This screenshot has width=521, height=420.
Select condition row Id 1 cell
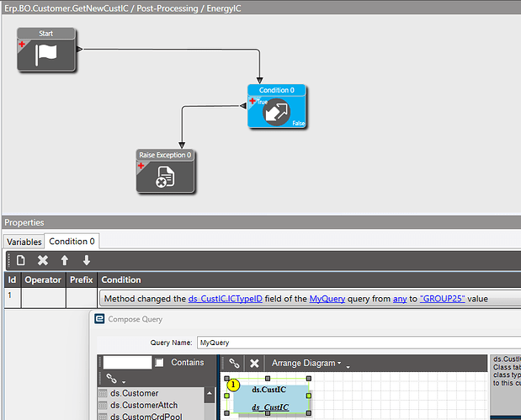[13, 298]
